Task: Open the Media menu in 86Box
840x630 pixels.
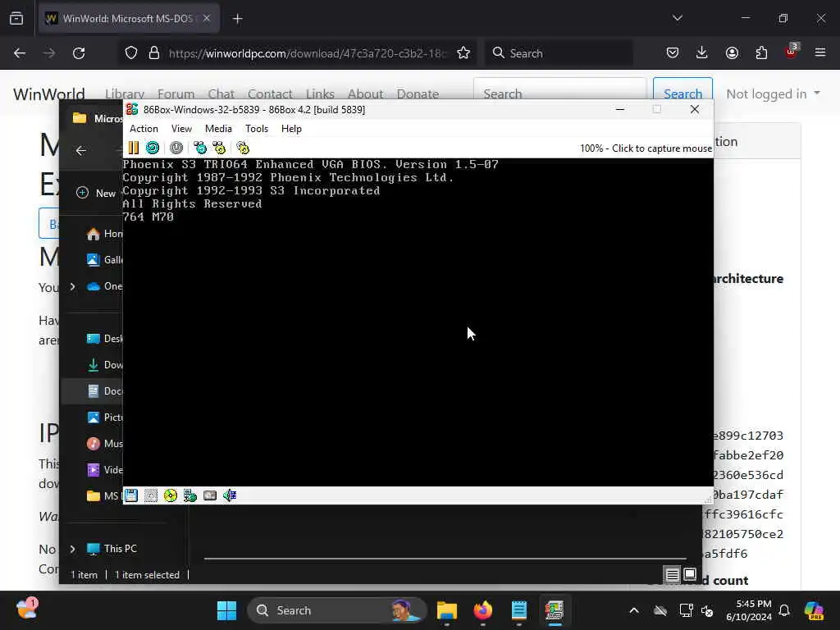Action: (218, 129)
